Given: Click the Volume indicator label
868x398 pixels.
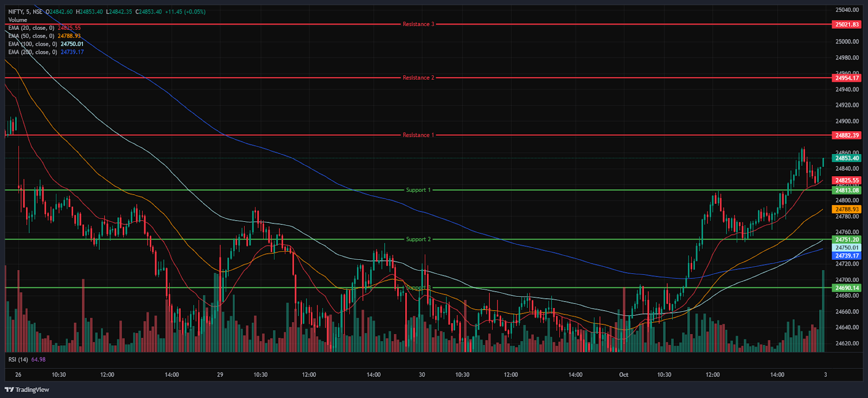Looking at the screenshot, I should (17, 20).
